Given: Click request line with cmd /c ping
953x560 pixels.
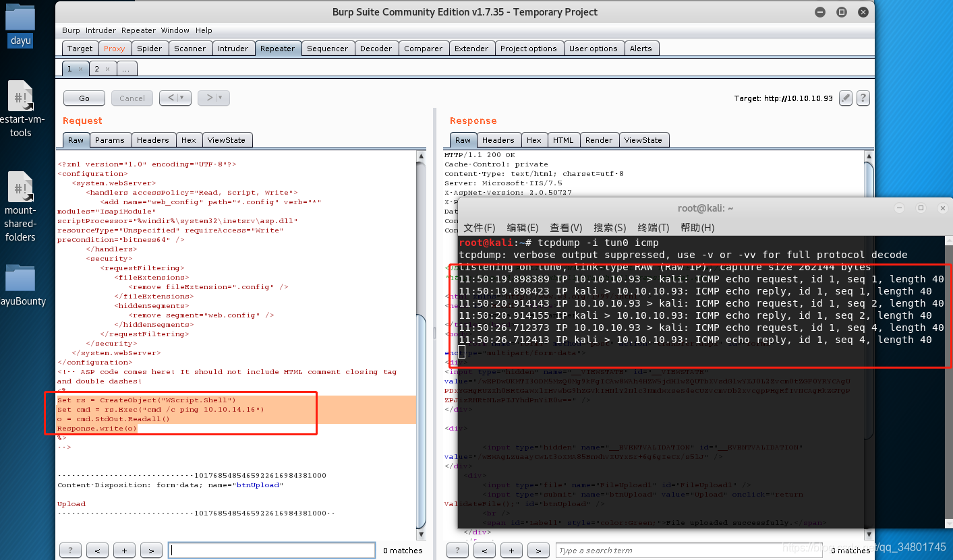Looking at the screenshot, I should (x=161, y=409).
